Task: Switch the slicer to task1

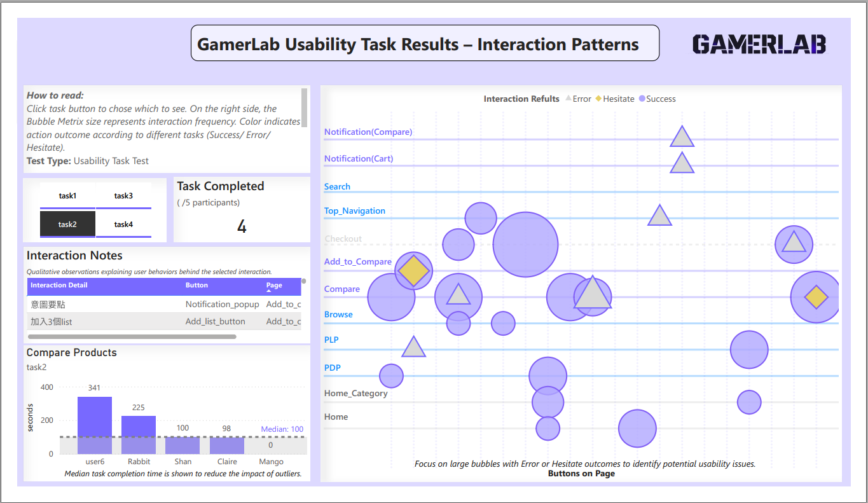Action: (x=67, y=196)
